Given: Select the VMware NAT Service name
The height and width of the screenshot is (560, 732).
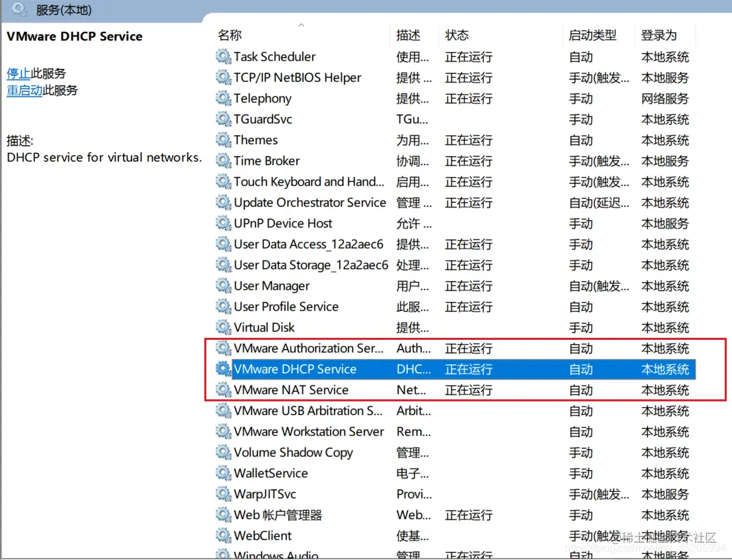Looking at the screenshot, I should coord(291,389).
